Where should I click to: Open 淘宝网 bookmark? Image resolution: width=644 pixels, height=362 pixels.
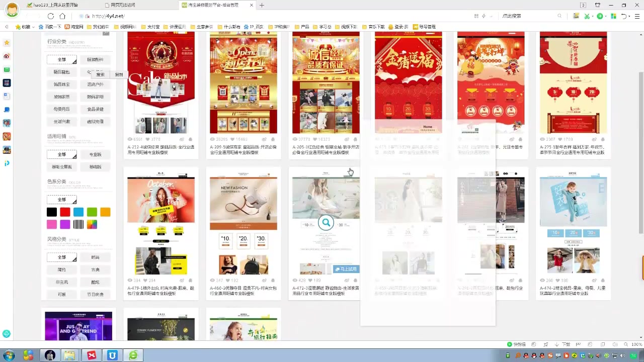(x=73, y=27)
